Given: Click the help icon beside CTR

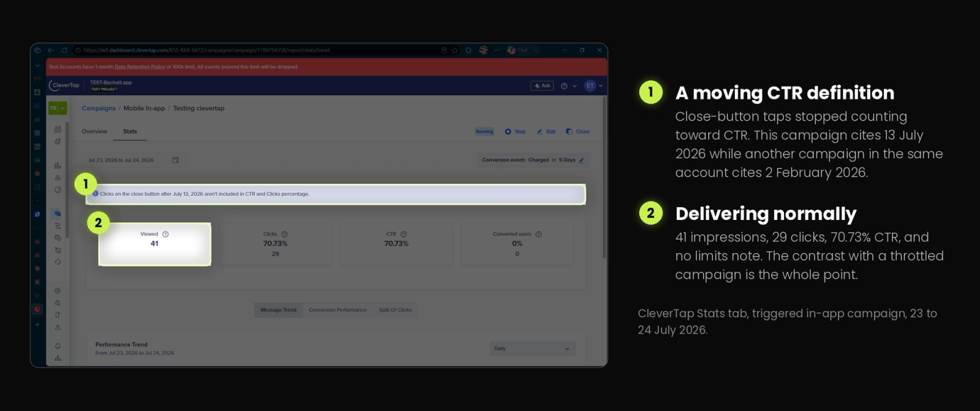Looking at the screenshot, I should (x=403, y=234).
